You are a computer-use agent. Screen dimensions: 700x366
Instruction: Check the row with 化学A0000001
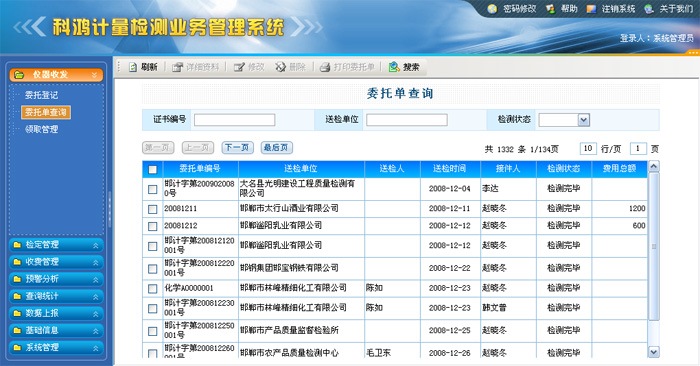[x=153, y=289]
